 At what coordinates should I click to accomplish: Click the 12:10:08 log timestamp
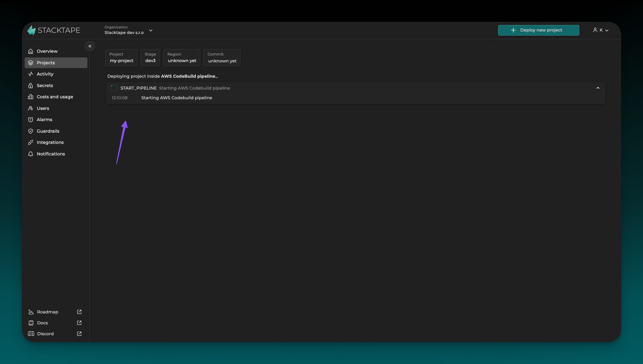point(120,98)
